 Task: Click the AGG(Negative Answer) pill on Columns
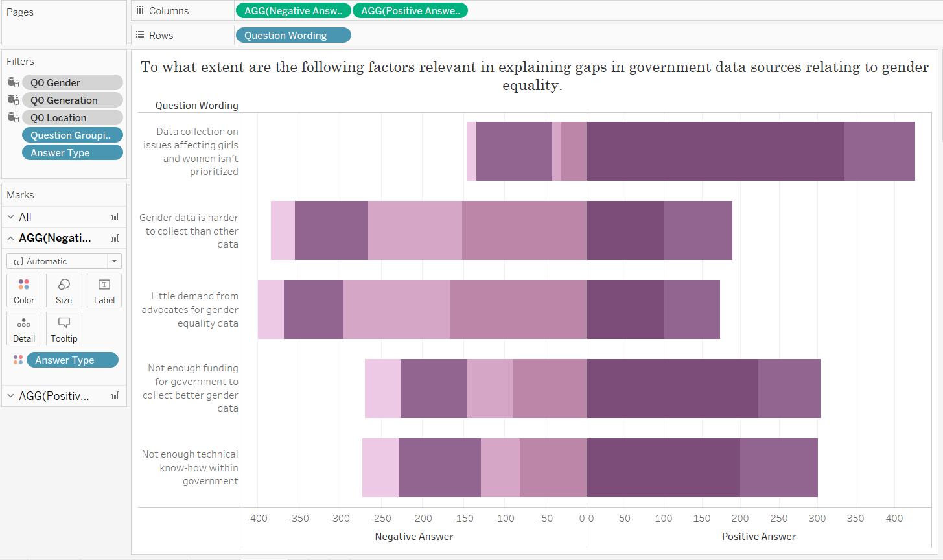coord(293,10)
